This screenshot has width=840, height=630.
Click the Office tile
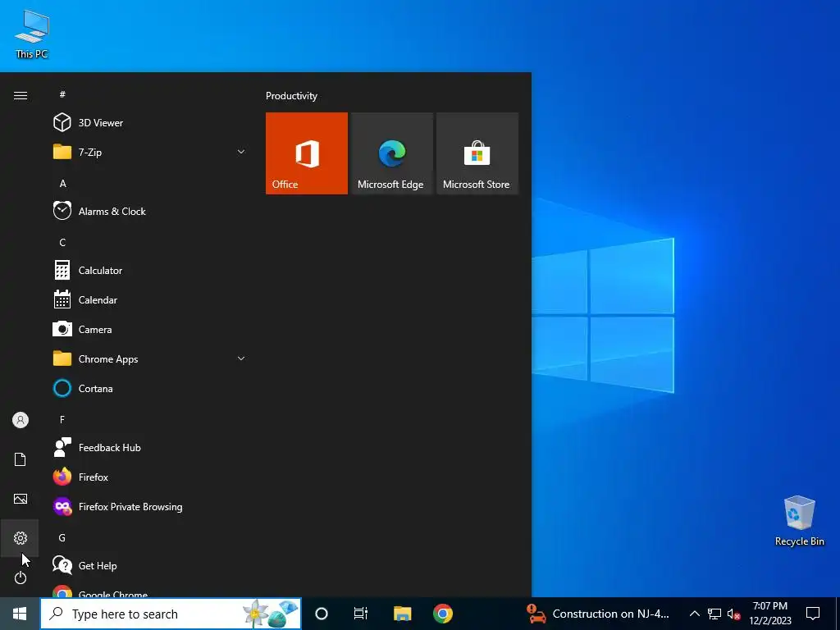[307, 153]
